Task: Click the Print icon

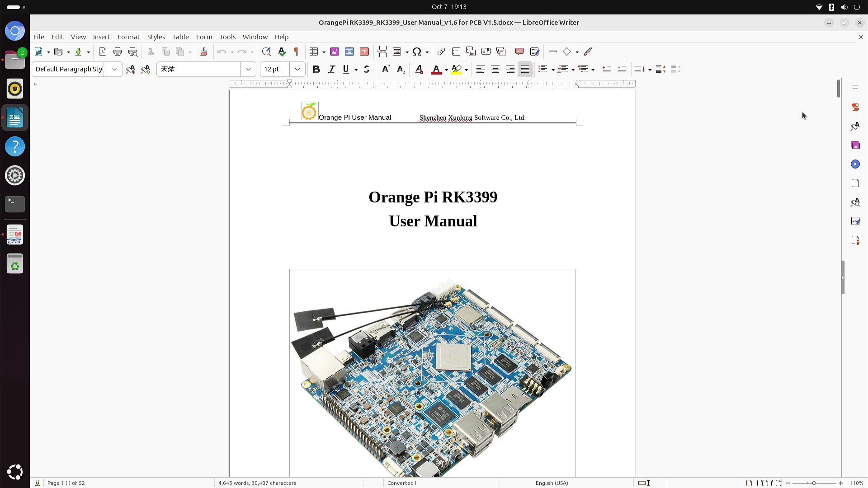Action: 118,52
